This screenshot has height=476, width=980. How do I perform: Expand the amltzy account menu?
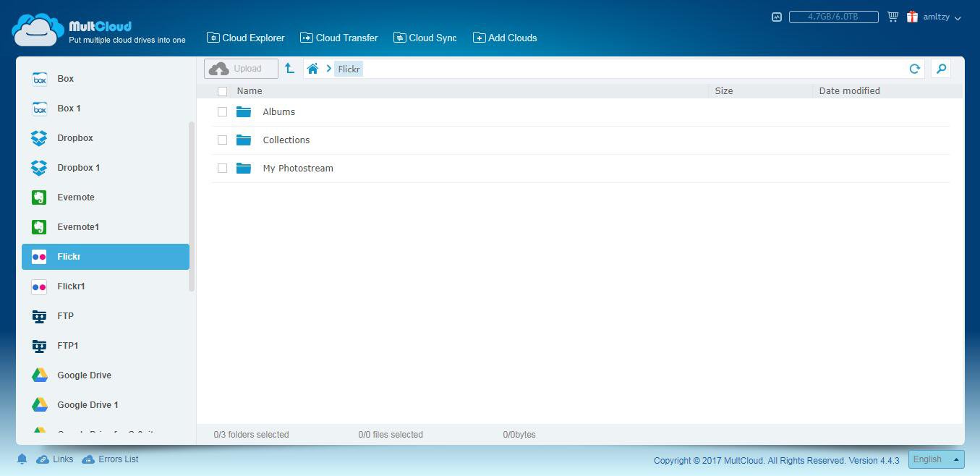tap(942, 17)
